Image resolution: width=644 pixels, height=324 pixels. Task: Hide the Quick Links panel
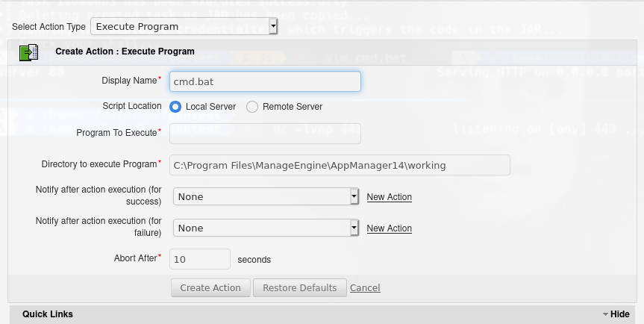[619, 314]
